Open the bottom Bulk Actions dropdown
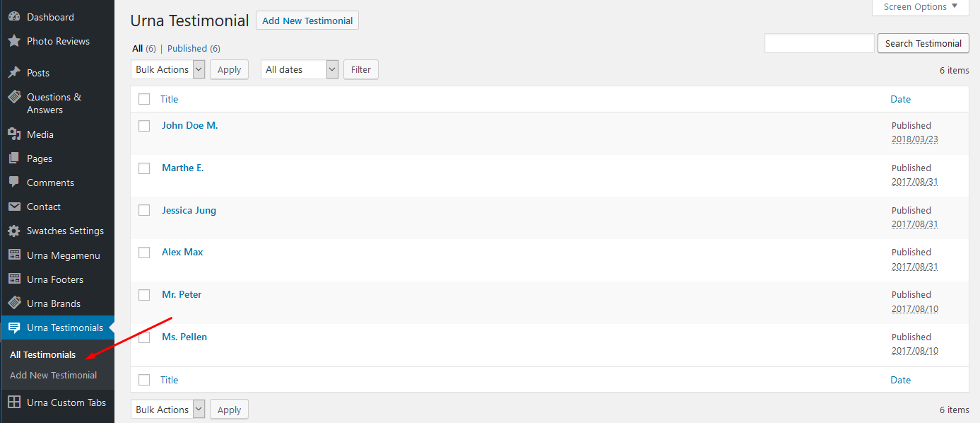Image resolution: width=980 pixels, height=423 pixels. (168, 410)
